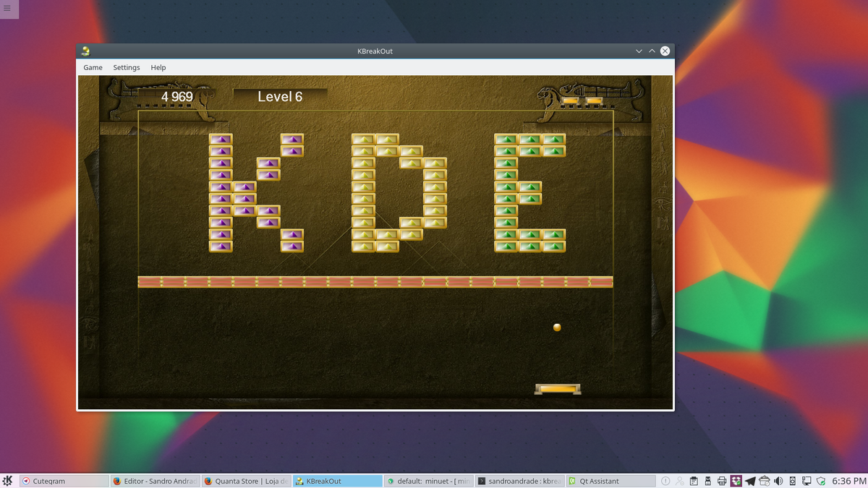
Task: Open the Help menu
Action: [x=158, y=67]
